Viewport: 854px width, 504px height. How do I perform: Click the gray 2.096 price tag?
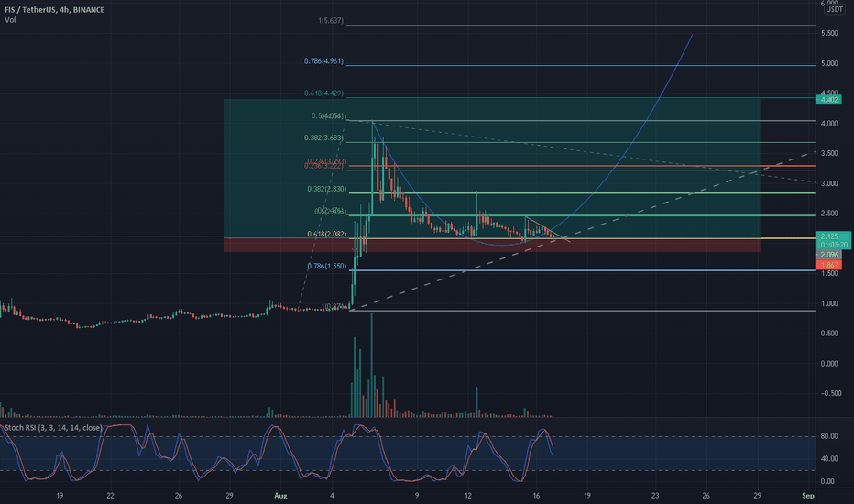(x=828, y=255)
